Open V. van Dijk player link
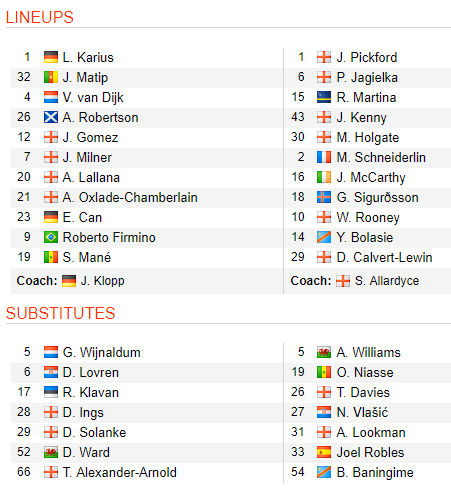This screenshot has width=451, height=492. [93, 97]
